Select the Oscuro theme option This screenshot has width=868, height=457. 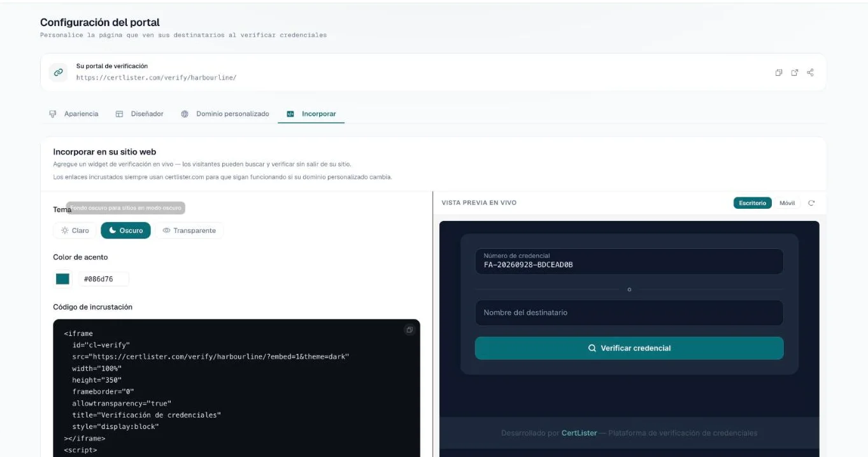(125, 230)
